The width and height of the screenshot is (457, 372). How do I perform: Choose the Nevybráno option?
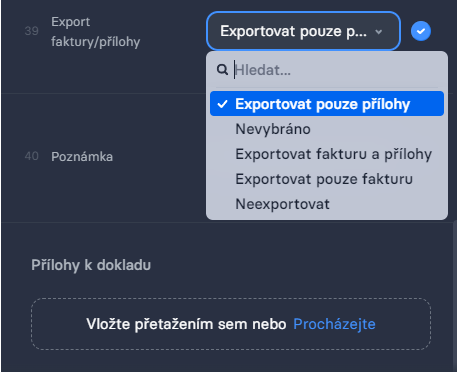pos(327,129)
